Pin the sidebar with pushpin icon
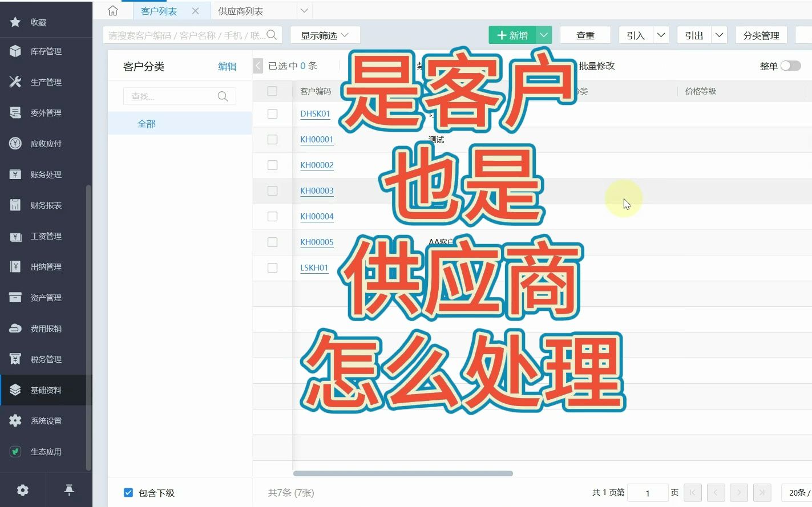The height and width of the screenshot is (507, 812). 69,490
